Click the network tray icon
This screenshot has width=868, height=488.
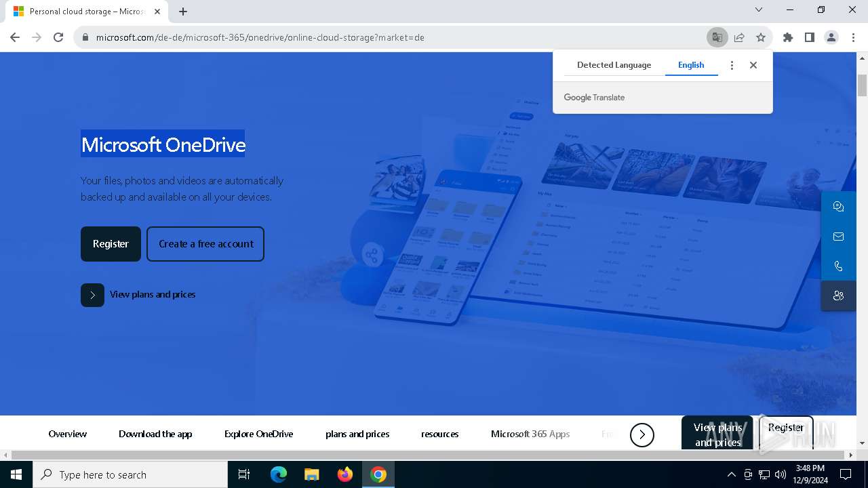pyautogui.click(x=764, y=474)
